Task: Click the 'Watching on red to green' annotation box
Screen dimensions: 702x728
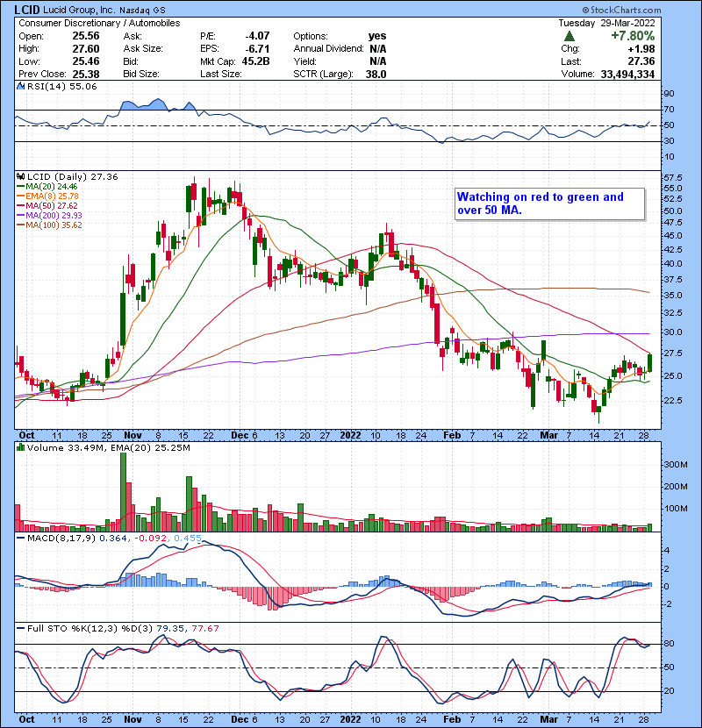Action: pos(549,203)
